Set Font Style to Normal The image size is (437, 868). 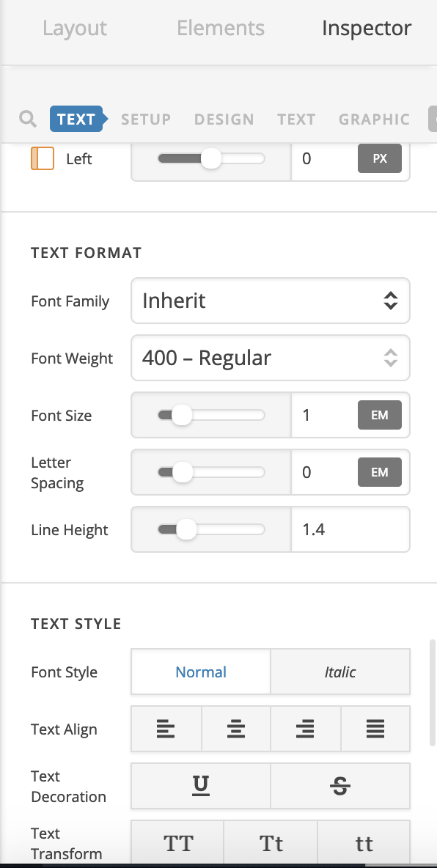click(x=200, y=672)
